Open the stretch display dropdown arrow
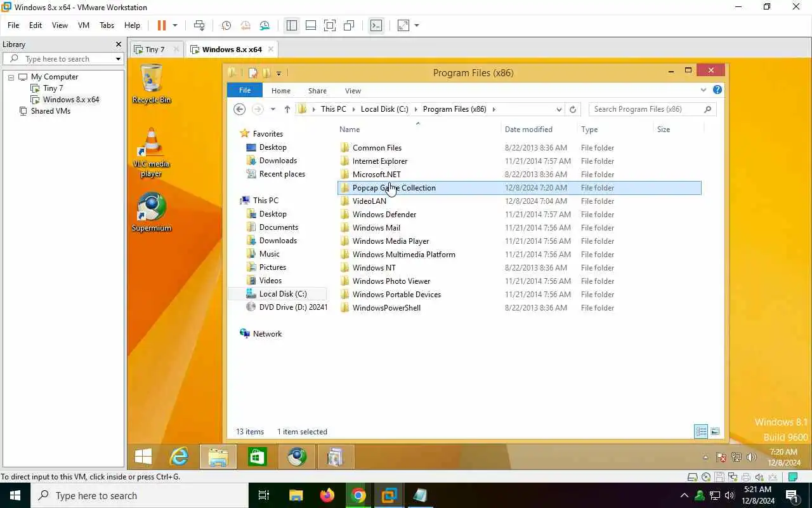812x508 pixels. pos(417,25)
